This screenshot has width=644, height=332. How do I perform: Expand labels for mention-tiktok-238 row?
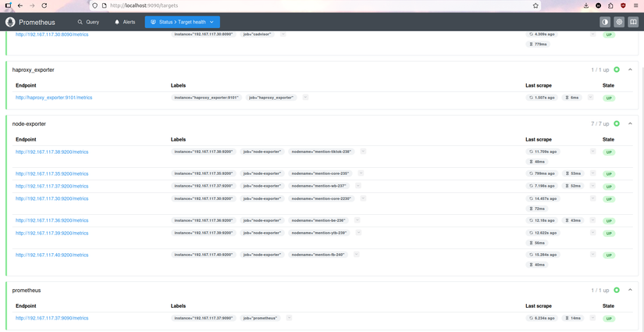click(x=363, y=152)
